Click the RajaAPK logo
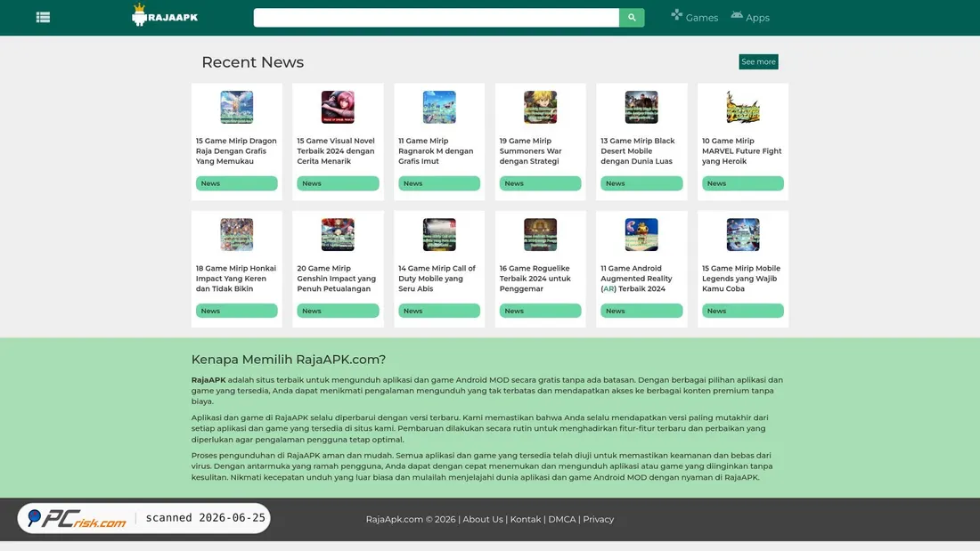The height and width of the screenshot is (551, 980). (165, 15)
